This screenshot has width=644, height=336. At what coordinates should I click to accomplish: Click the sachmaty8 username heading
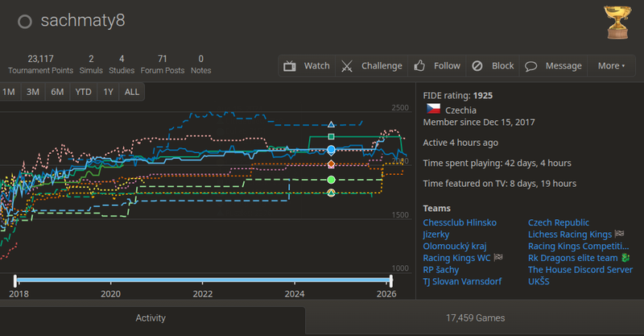83,21
